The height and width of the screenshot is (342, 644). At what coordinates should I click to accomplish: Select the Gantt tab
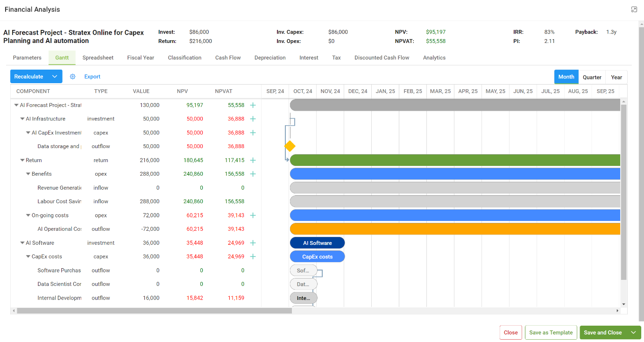pos(62,58)
